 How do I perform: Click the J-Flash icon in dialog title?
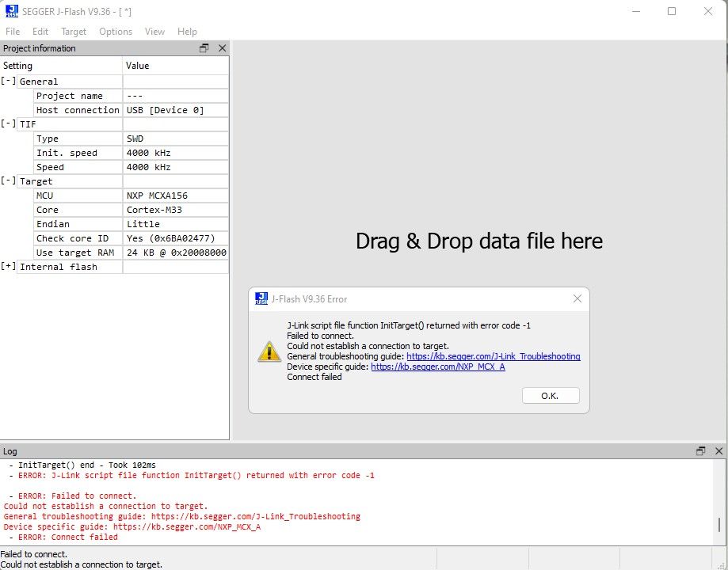point(261,299)
